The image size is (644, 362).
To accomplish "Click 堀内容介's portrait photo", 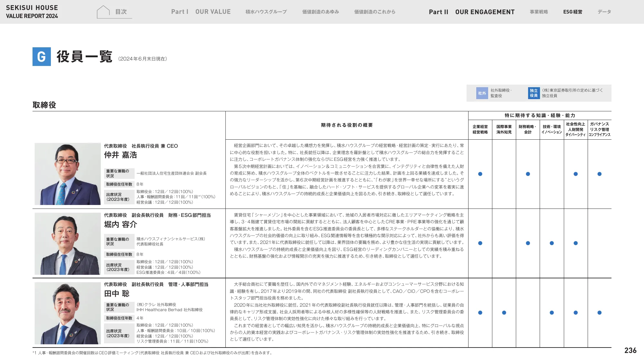I will coord(68,244).
